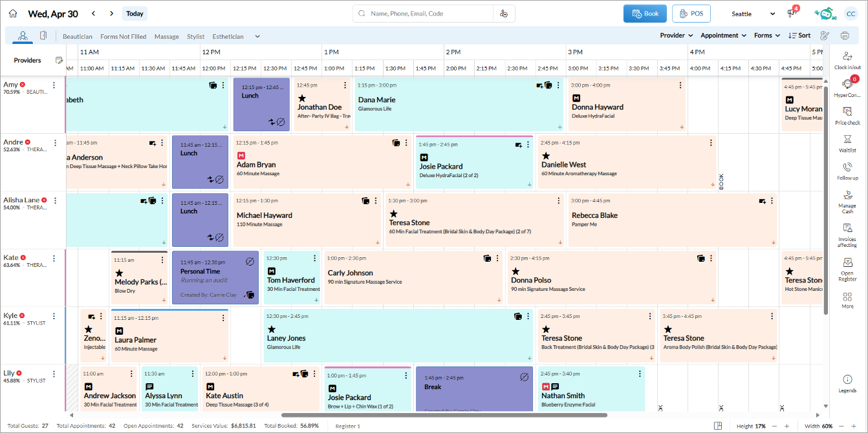Click copy icon on Adam Bryan appointment
The width and height of the screenshot is (868, 433).
[396, 143]
